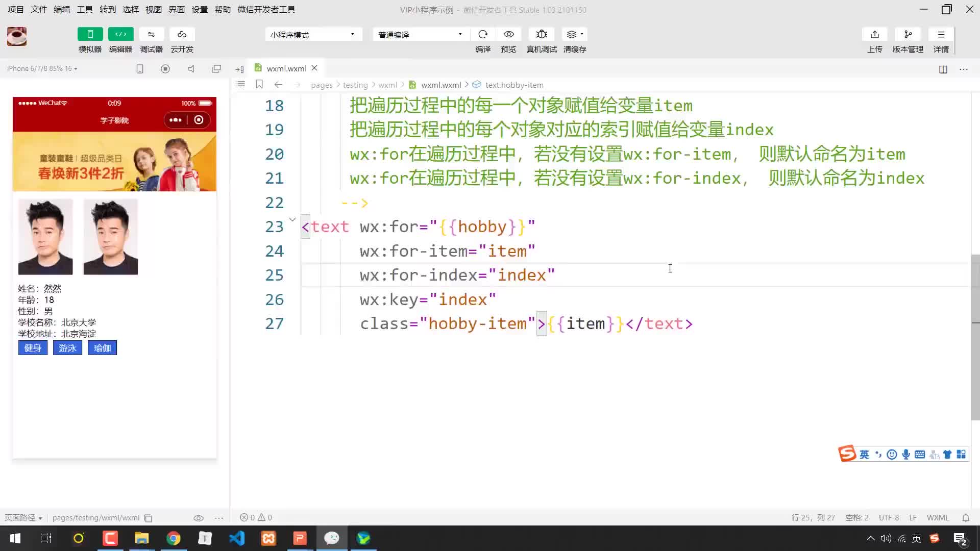
Task: Click the 编译 compile button
Action: pyautogui.click(x=483, y=40)
